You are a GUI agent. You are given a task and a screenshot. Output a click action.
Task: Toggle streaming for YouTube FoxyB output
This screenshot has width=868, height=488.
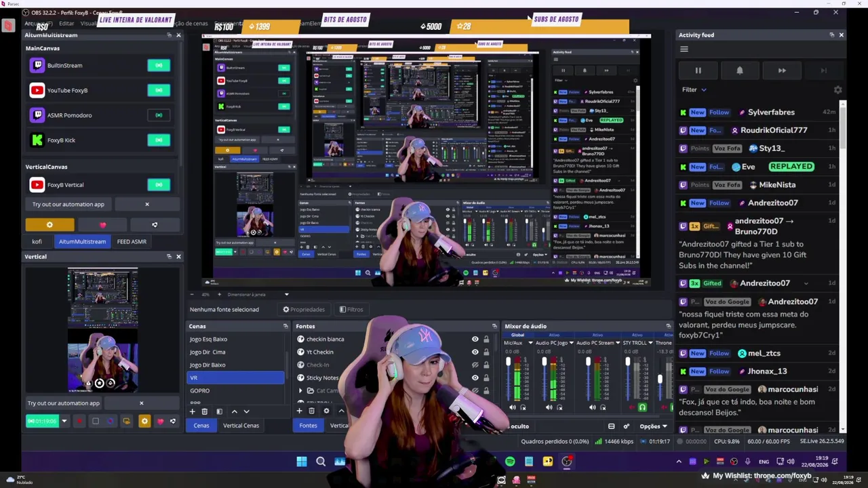[x=159, y=90]
